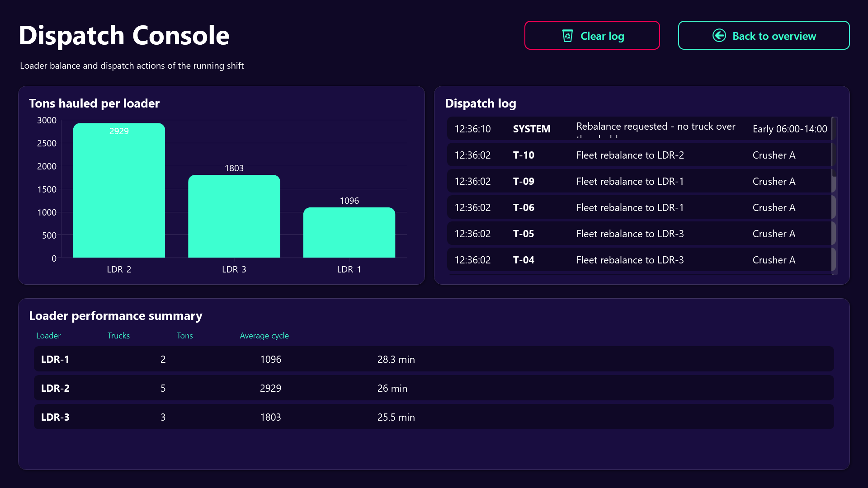868x488 pixels.
Task: Click the Dispatch Console page title
Action: pyautogui.click(x=124, y=35)
